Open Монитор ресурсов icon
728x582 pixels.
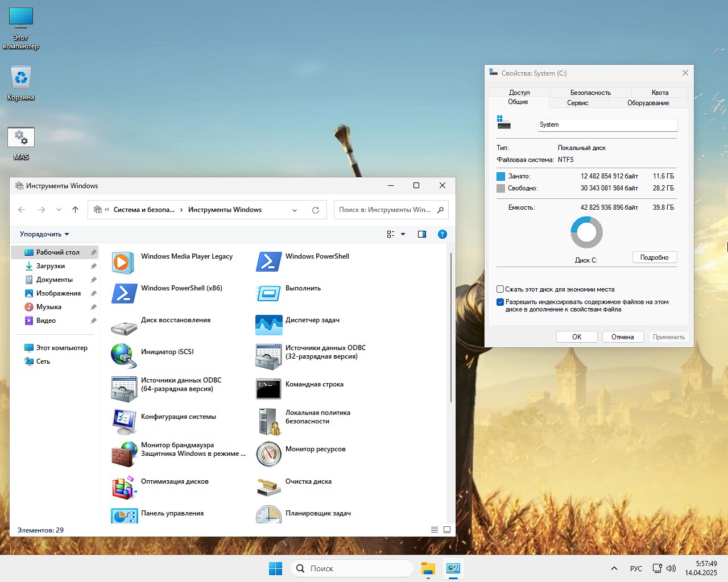268,454
